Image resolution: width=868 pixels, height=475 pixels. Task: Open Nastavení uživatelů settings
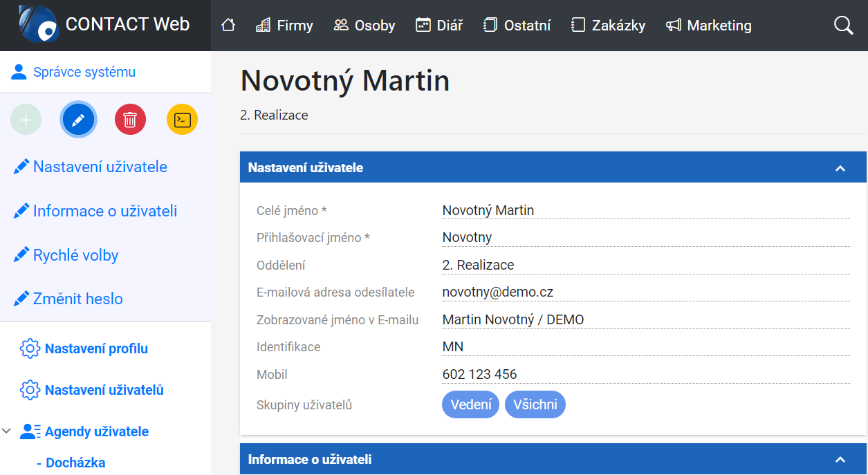pyautogui.click(x=104, y=390)
